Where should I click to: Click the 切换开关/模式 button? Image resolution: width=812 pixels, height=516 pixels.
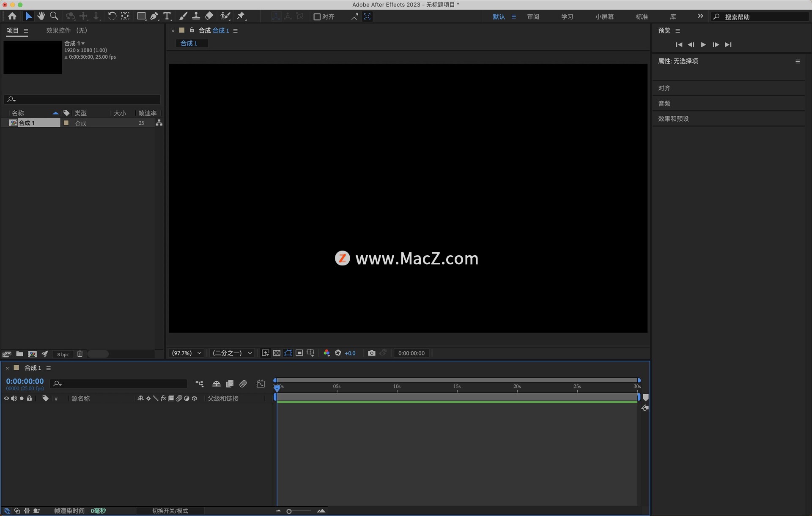click(x=170, y=511)
